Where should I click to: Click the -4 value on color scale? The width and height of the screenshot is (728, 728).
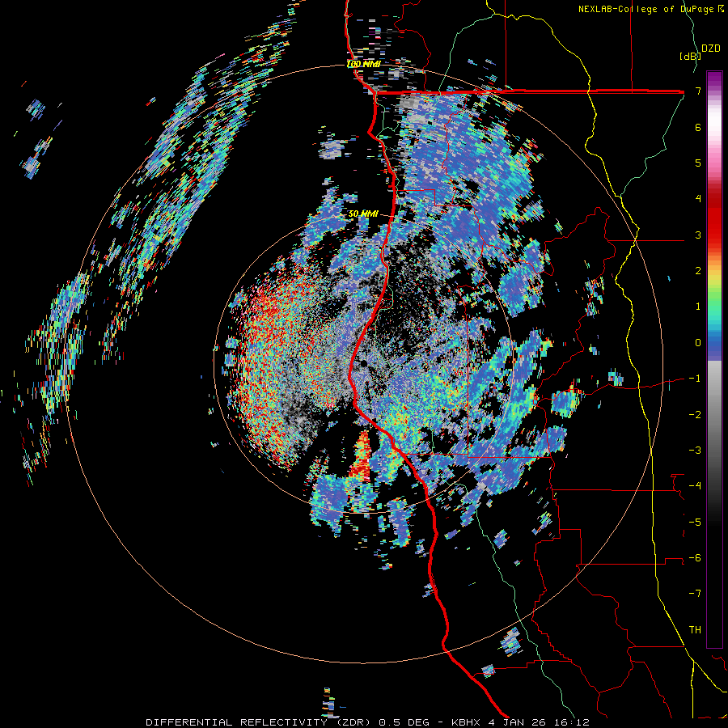[x=695, y=486]
